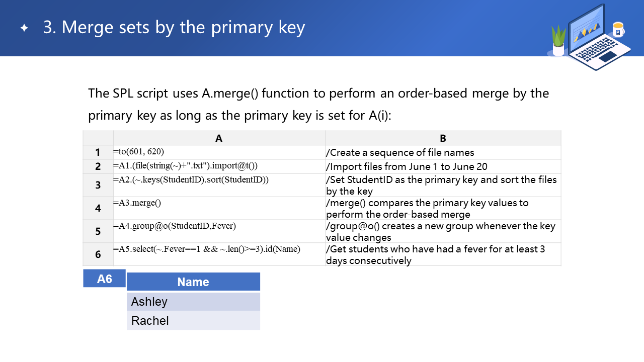
Task: Click the comment "/Create a sequence of file names"
Action: (400, 152)
